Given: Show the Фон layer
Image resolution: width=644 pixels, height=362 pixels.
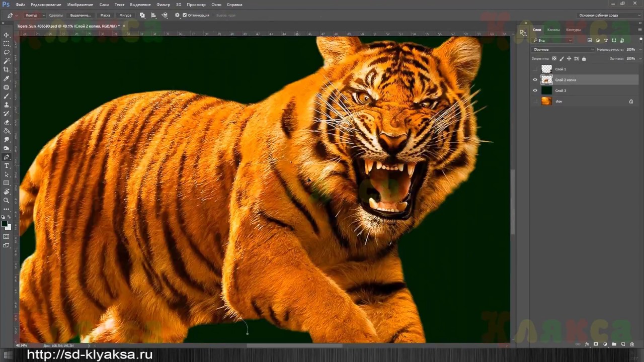Looking at the screenshot, I should 535,101.
